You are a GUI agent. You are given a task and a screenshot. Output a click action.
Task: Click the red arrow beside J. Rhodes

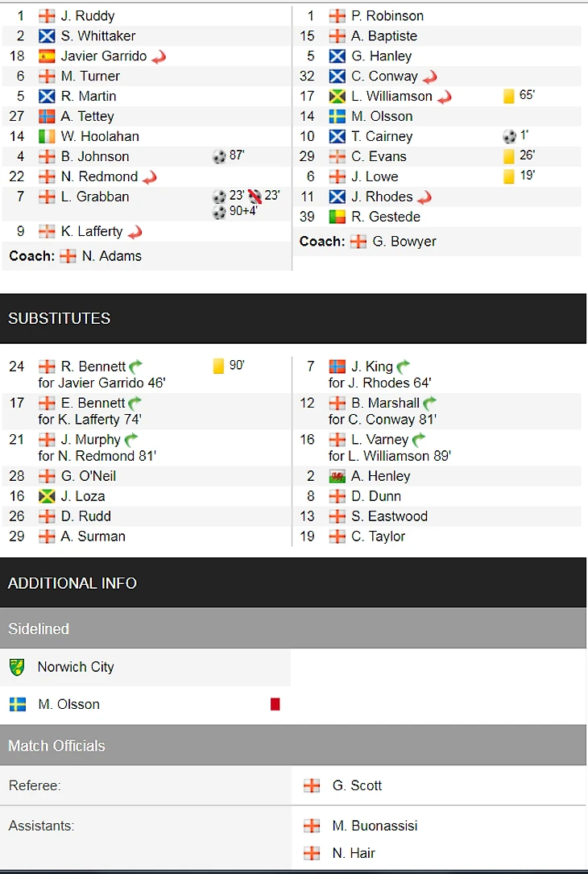pyautogui.click(x=425, y=197)
